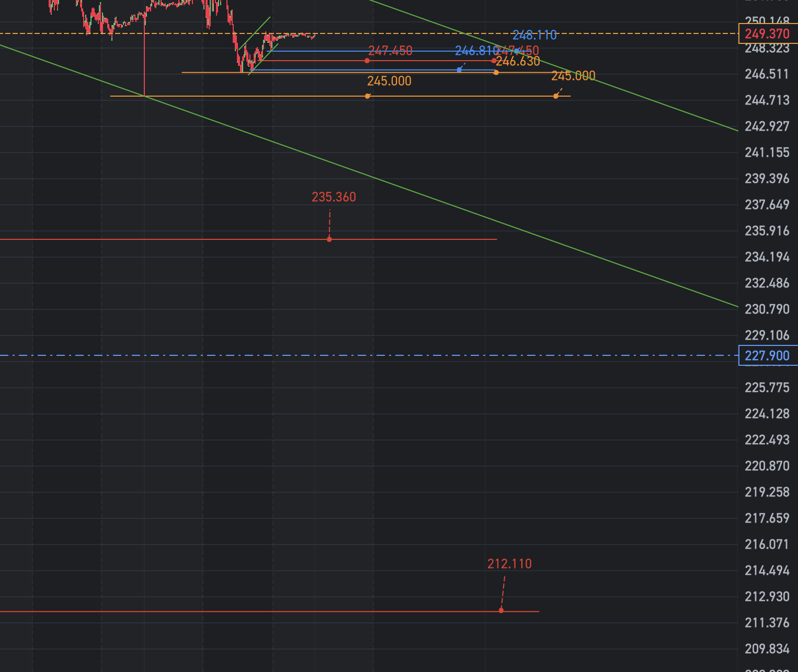The image size is (798, 672).
Task: Click the 225.775 price axis value
Action: (767, 388)
